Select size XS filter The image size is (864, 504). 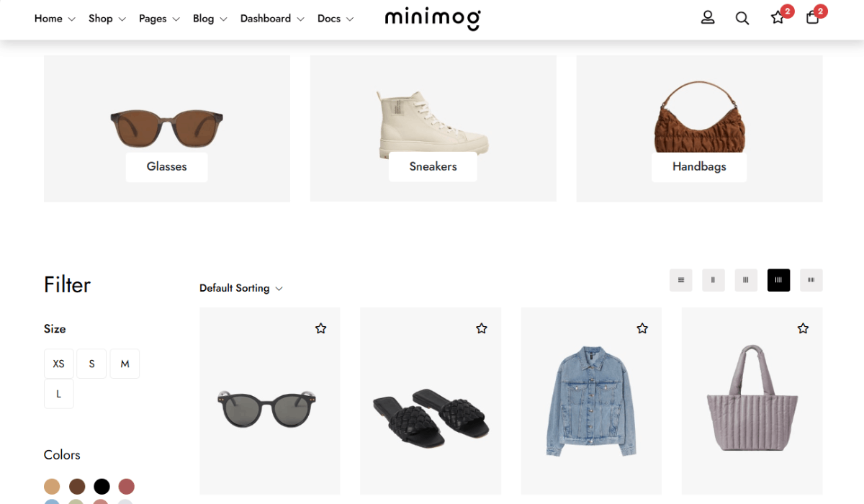click(59, 364)
